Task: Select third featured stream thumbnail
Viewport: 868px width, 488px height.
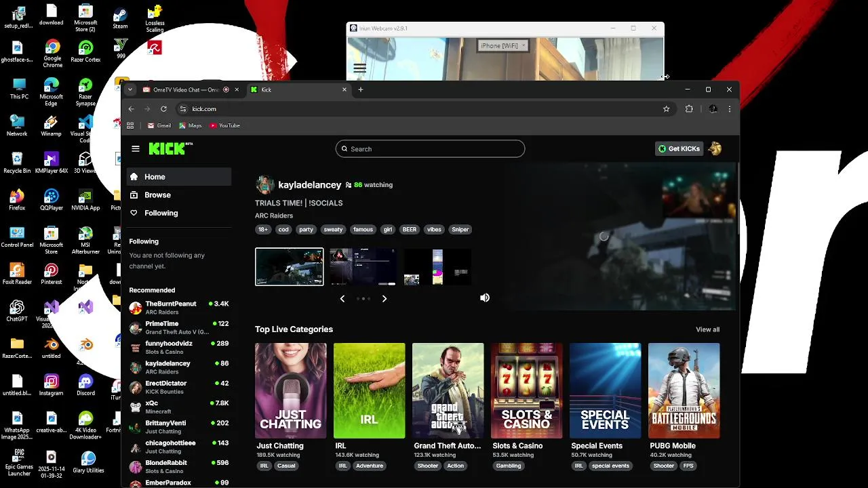Action: coord(437,266)
